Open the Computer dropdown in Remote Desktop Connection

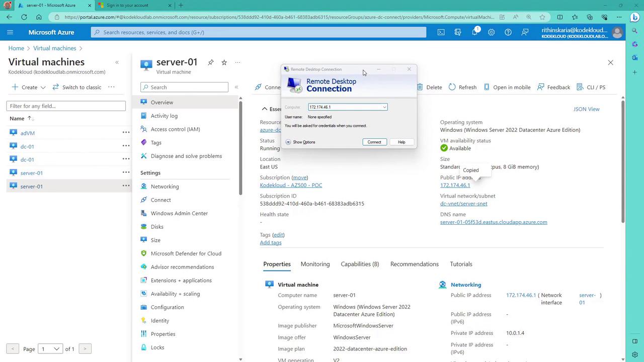[x=384, y=107]
